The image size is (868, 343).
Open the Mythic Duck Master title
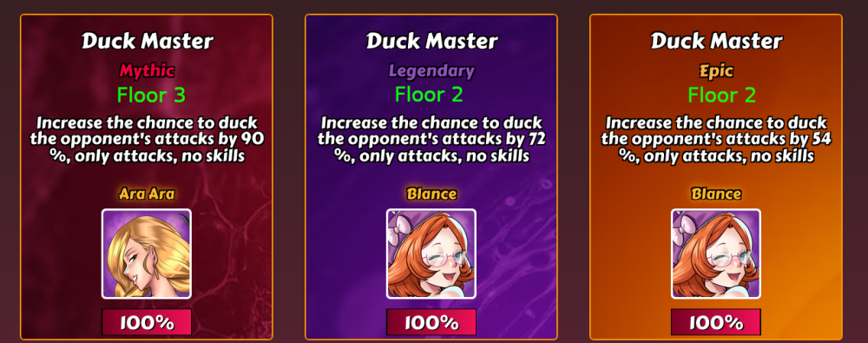[148, 41]
